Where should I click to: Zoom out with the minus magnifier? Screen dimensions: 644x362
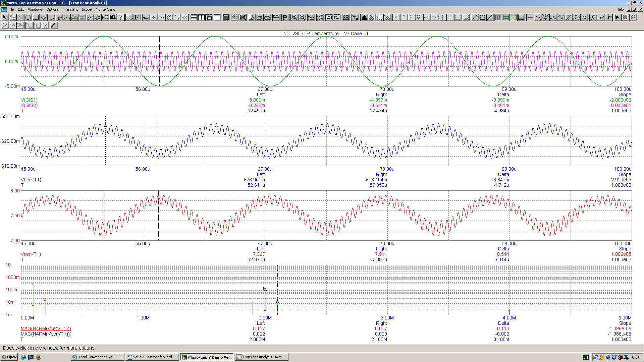point(302,17)
